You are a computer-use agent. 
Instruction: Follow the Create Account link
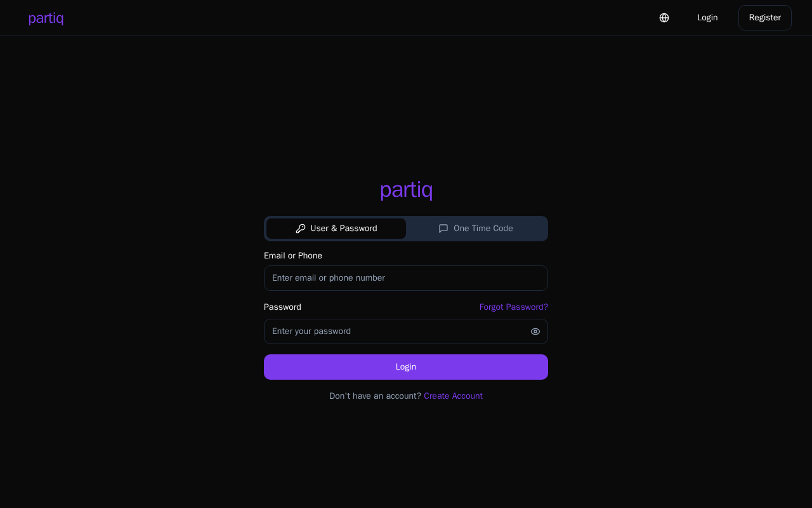point(453,396)
